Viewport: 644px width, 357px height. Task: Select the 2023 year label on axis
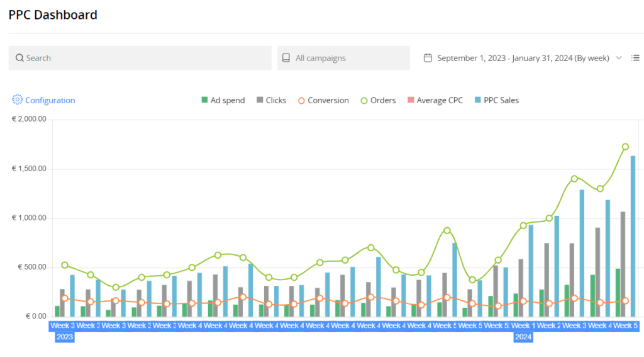point(65,337)
